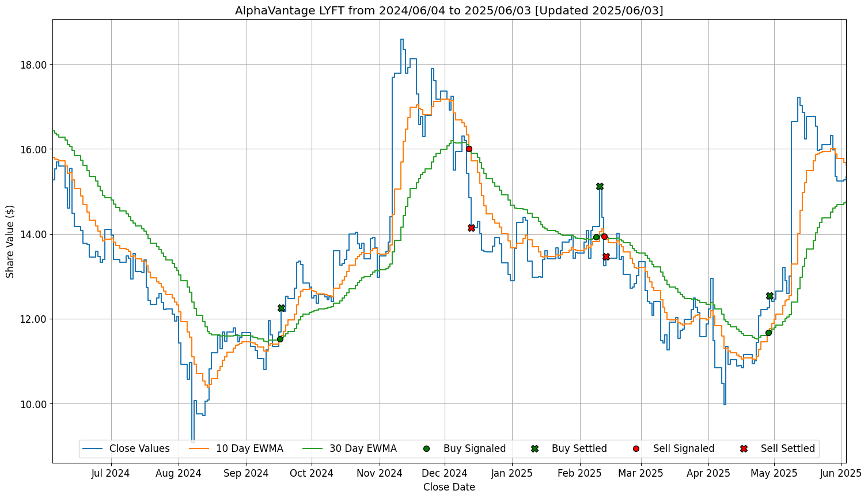Click the 'Apr 2025' x-axis tick label
Viewport: 868px width, 498px height.
(708, 474)
